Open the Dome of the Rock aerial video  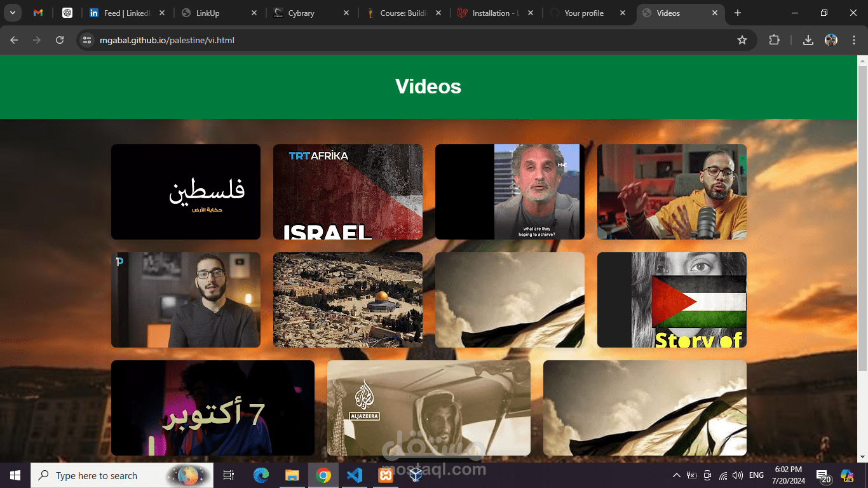(348, 300)
